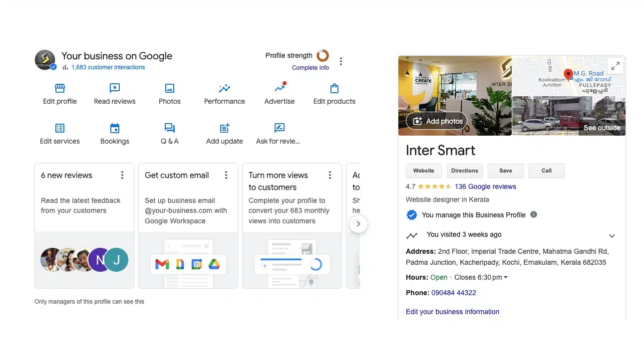Click trend icon beside You visited 3 weeks ago

click(412, 235)
